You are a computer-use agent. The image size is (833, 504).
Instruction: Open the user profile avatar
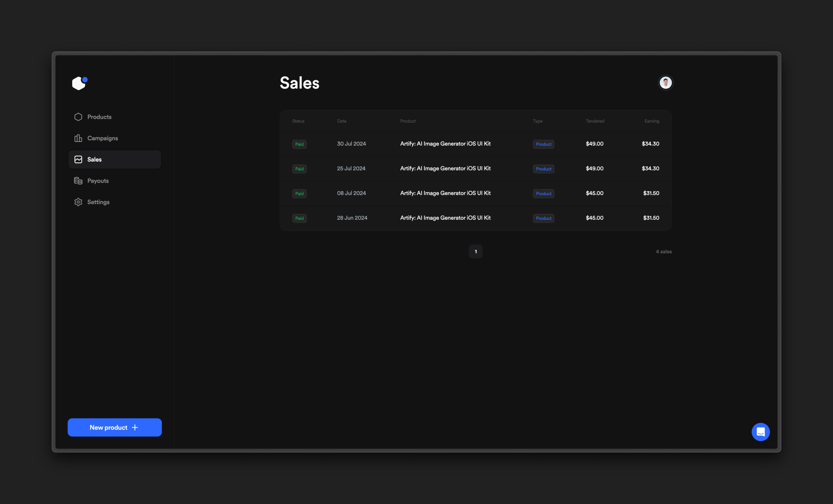point(665,83)
